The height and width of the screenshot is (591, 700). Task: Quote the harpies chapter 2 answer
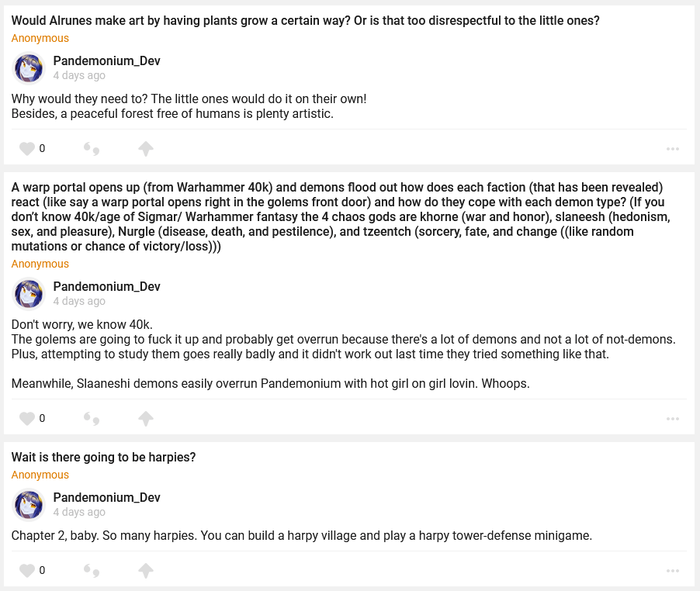92,570
